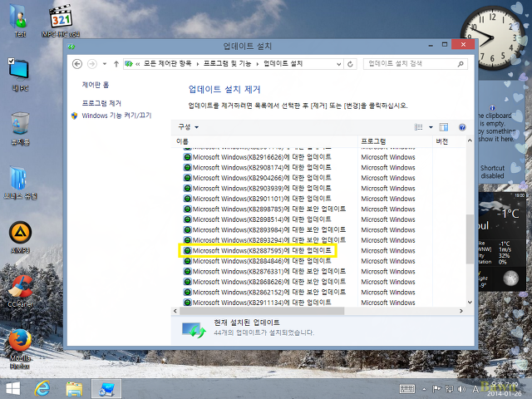This screenshot has height=399, width=532.
Task: Open File Explorer from the taskbar
Action: (74, 389)
